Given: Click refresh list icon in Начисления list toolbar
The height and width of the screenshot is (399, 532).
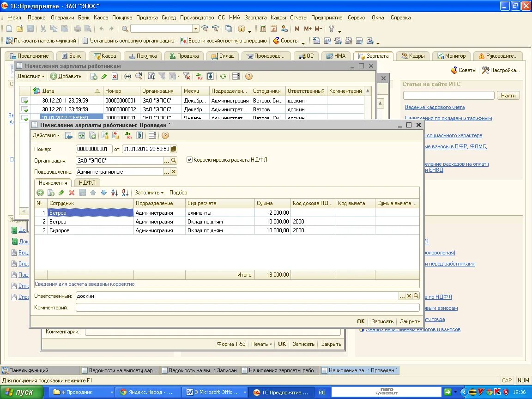Looking at the screenshot, I should 223,76.
